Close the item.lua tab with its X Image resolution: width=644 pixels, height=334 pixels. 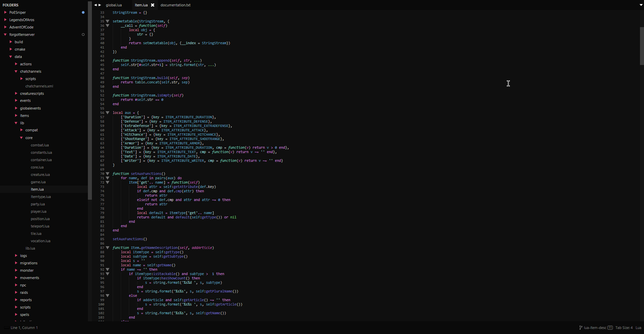(153, 5)
